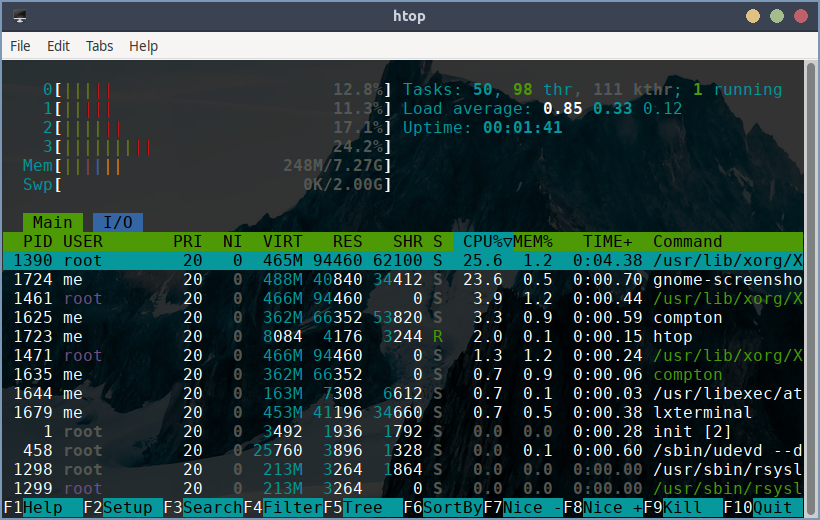Toggle F5 Tree view

pos(363,507)
